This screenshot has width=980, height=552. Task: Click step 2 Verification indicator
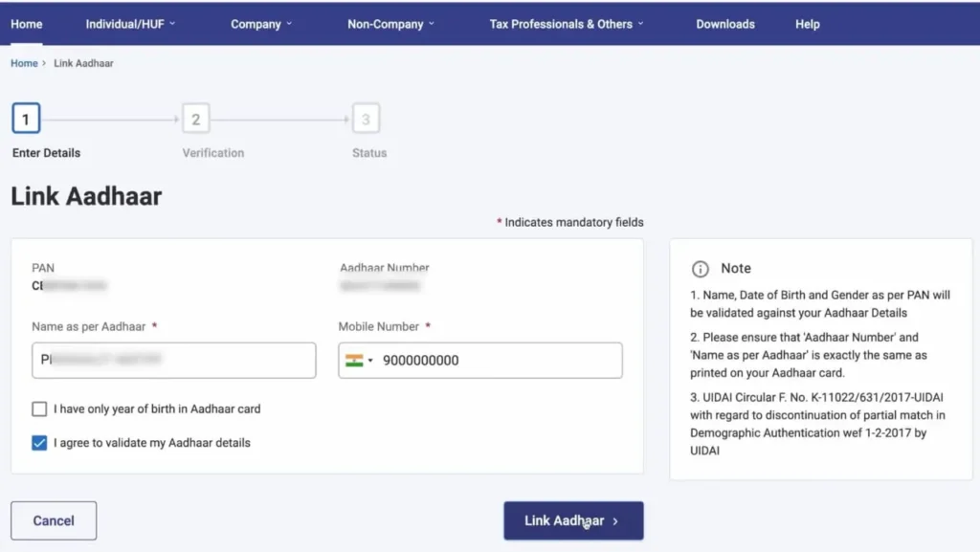tap(195, 120)
